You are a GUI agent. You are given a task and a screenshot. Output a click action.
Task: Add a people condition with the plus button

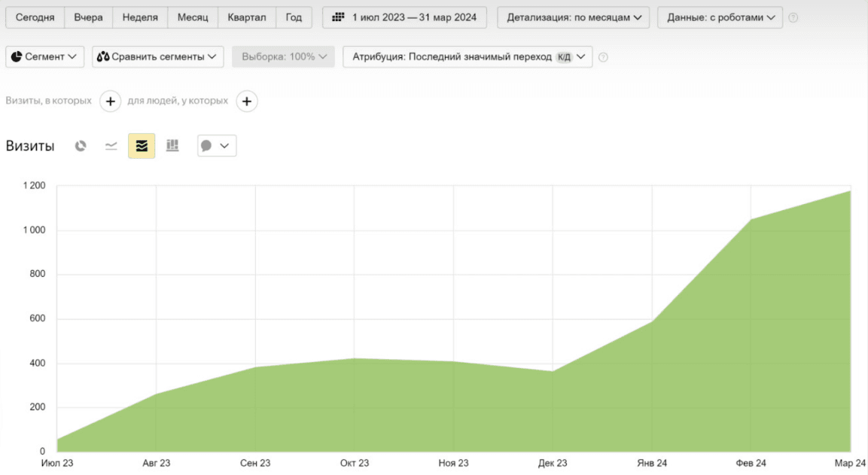coord(247,102)
